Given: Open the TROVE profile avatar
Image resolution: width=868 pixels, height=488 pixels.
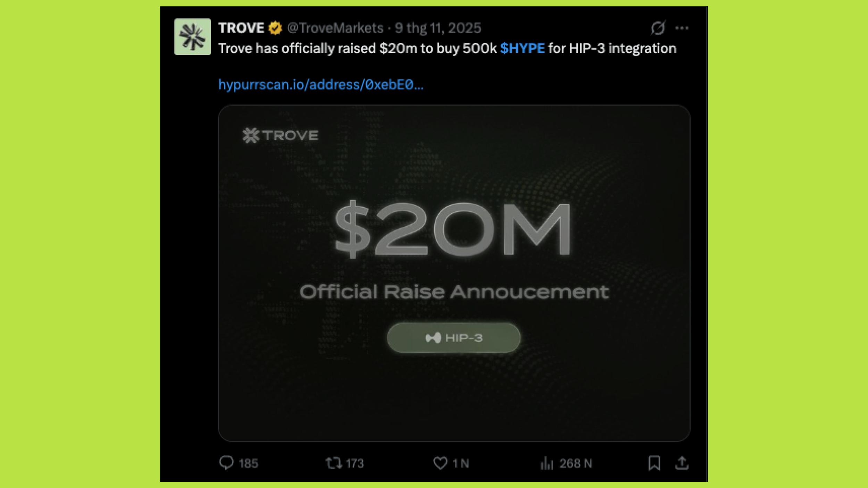Looking at the screenshot, I should [x=192, y=36].
